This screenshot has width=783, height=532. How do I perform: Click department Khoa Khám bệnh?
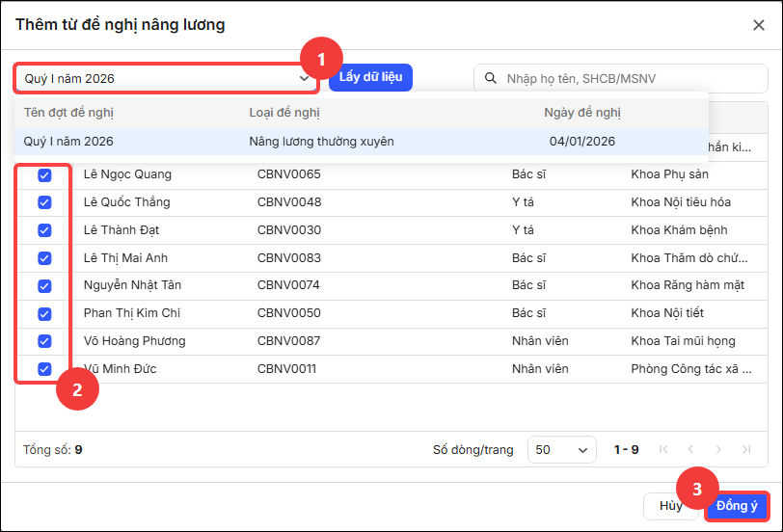tap(679, 230)
